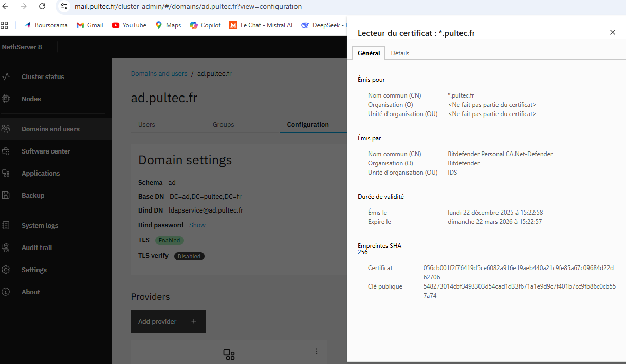Click the Cluster status sidebar icon

[6, 77]
